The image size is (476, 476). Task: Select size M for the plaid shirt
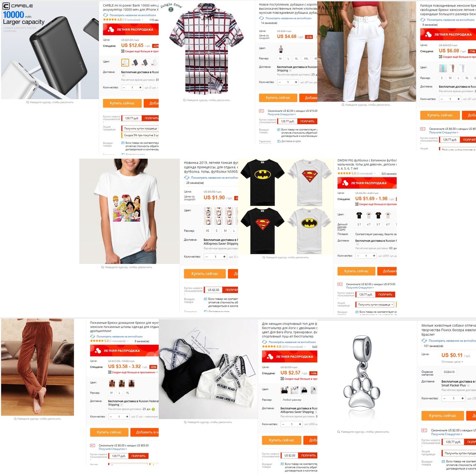[280, 58]
